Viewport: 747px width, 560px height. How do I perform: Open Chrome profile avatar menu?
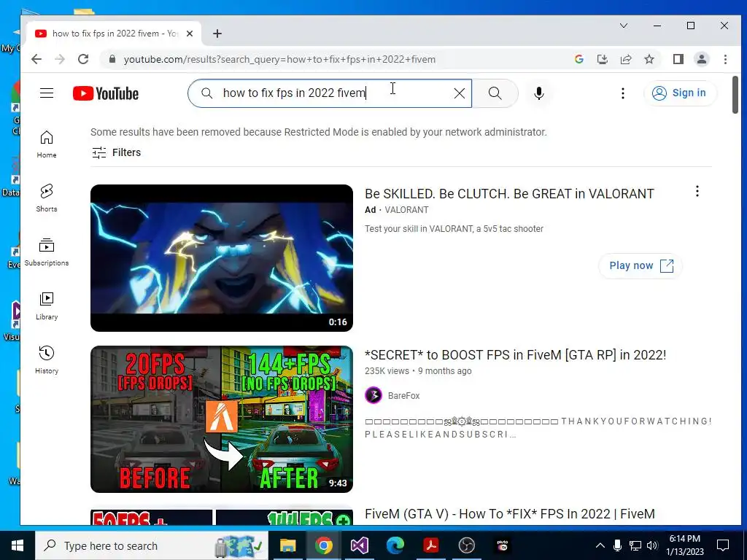[701, 59]
